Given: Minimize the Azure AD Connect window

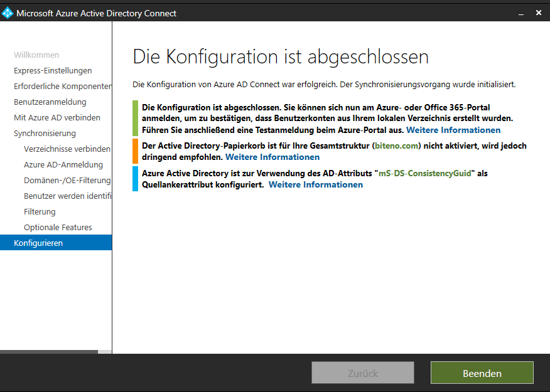Looking at the screenshot, I should coord(521,13).
